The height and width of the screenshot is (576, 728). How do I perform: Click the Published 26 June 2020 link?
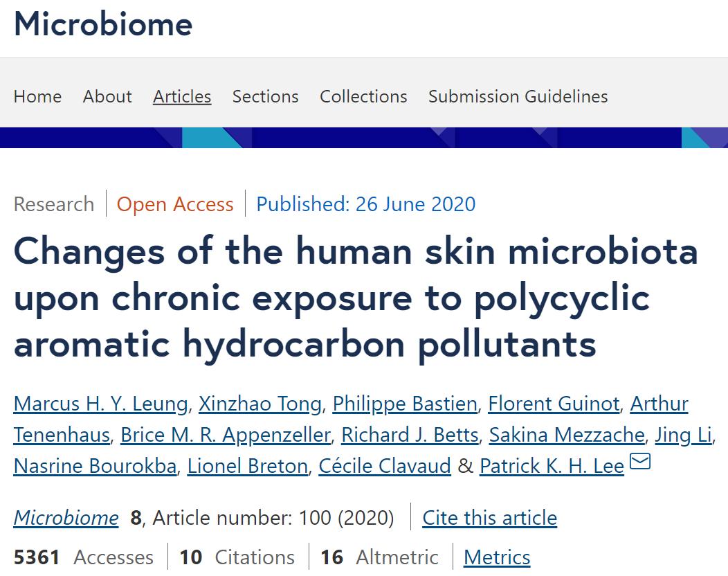pyautogui.click(x=366, y=204)
